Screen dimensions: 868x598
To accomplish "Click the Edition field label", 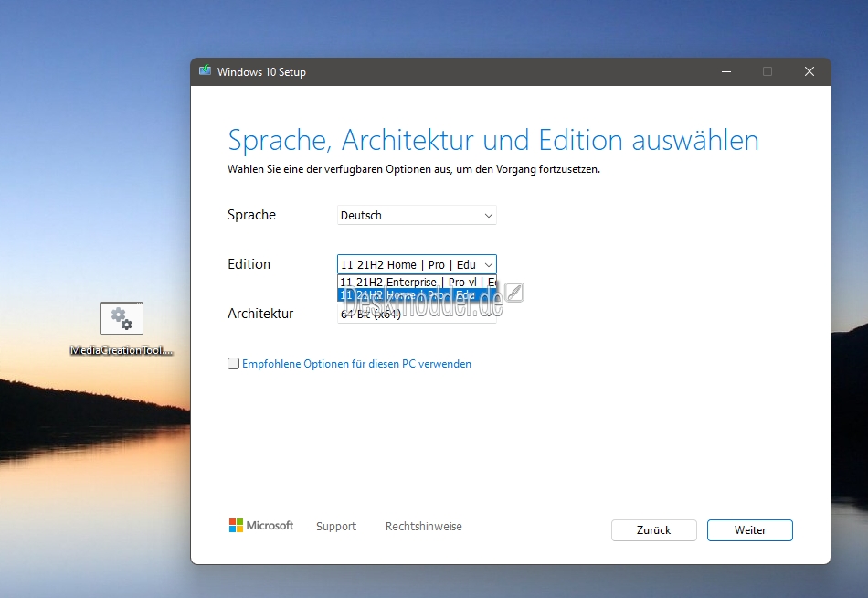I will coord(249,264).
